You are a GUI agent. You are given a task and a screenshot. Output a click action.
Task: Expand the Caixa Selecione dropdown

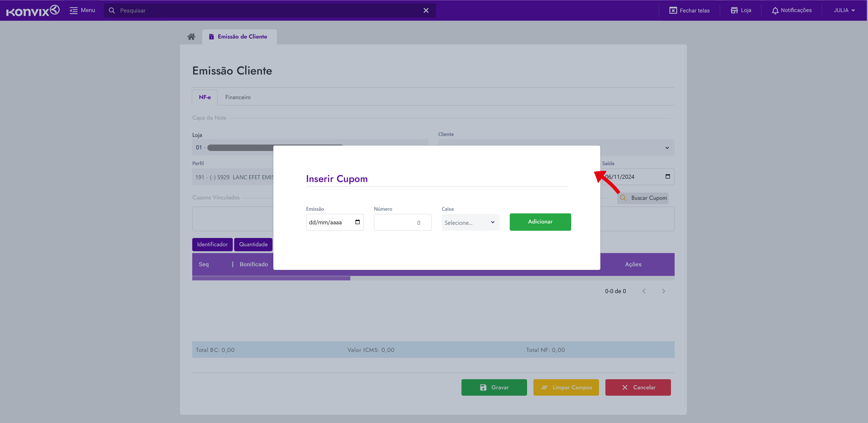[470, 223]
